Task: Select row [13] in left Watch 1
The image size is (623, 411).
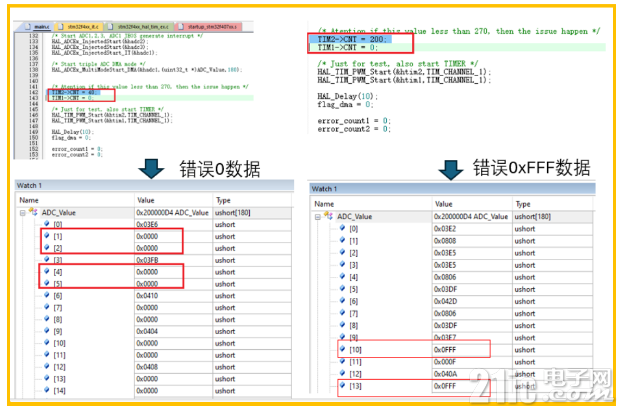Action: point(153,379)
